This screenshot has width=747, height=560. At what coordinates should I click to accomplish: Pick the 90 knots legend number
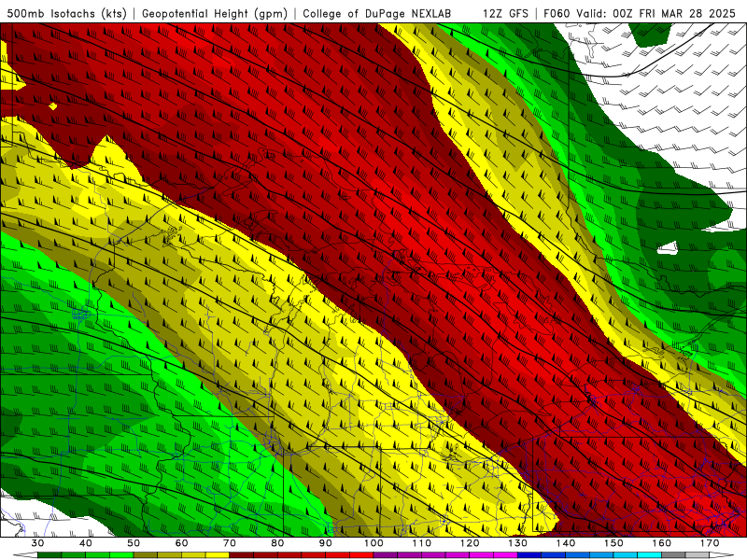tap(326, 543)
